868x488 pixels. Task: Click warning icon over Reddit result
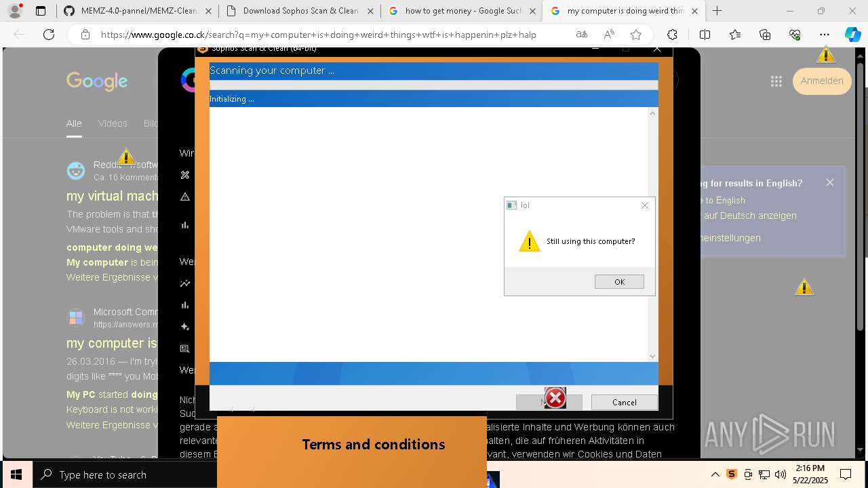click(126, 157)
